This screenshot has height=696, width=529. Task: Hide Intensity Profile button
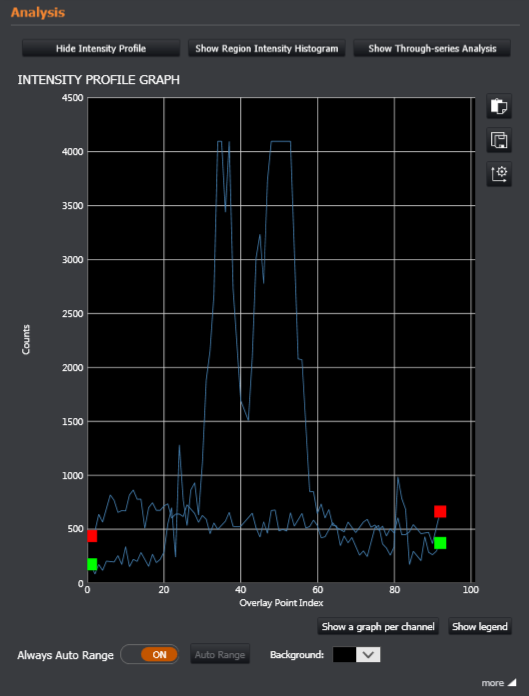[101, 48]
